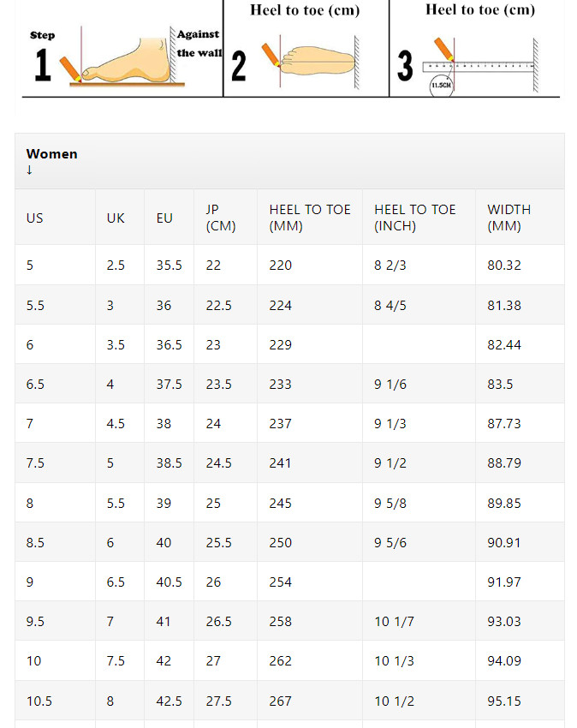
Task: Click the HEEL TO TOE (INCH) header
Action: 415,218
